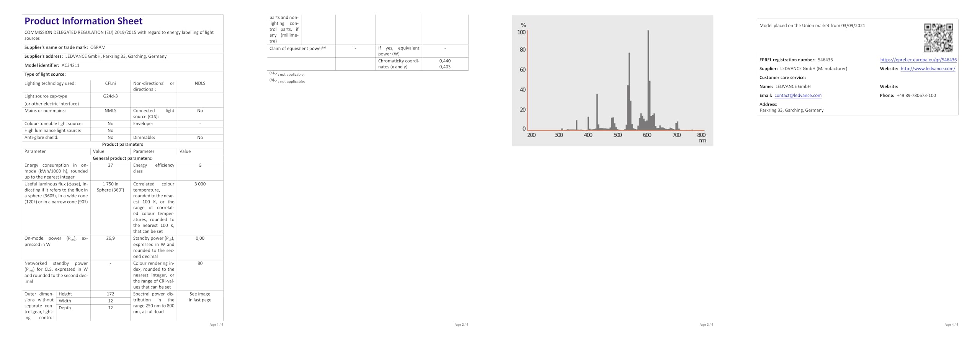Image resolution: width=980 pixels, height=346 pixels.
Task: Click the "Page 3 / 4" footer
Action: point(706,325)
